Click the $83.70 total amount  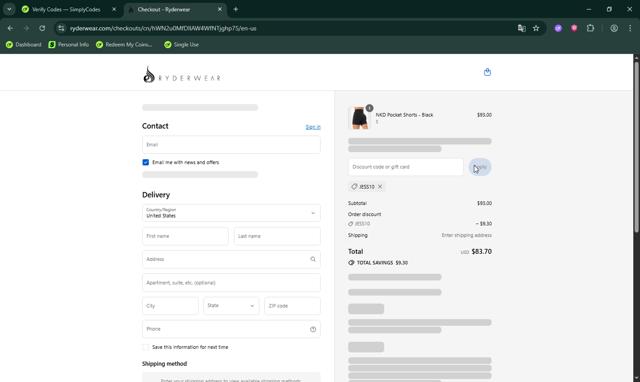(481, 251)
